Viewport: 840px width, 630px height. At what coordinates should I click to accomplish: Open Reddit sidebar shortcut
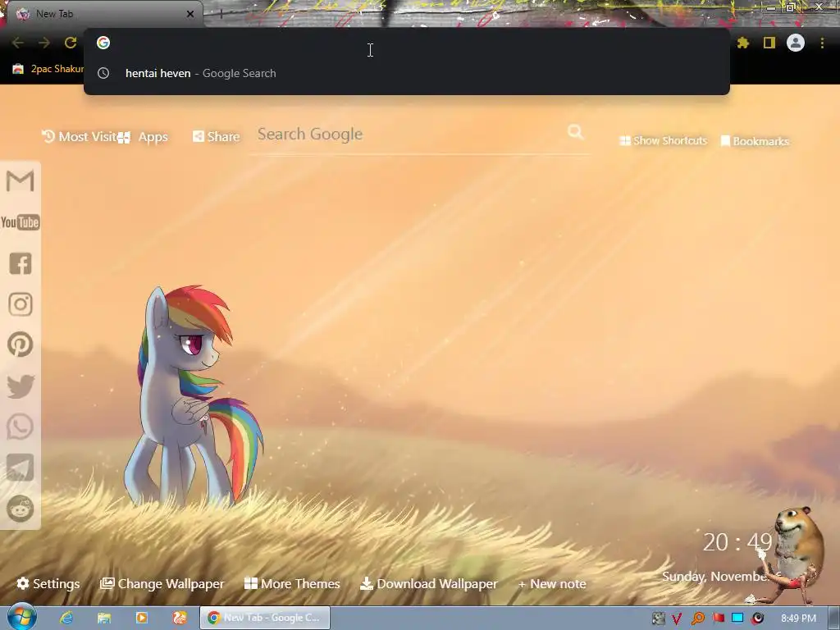21,509
